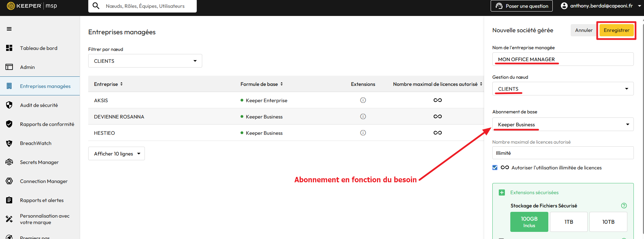Select the HESTIEO company row
This screenshot has height=239, width=644.
pos(286,133)
